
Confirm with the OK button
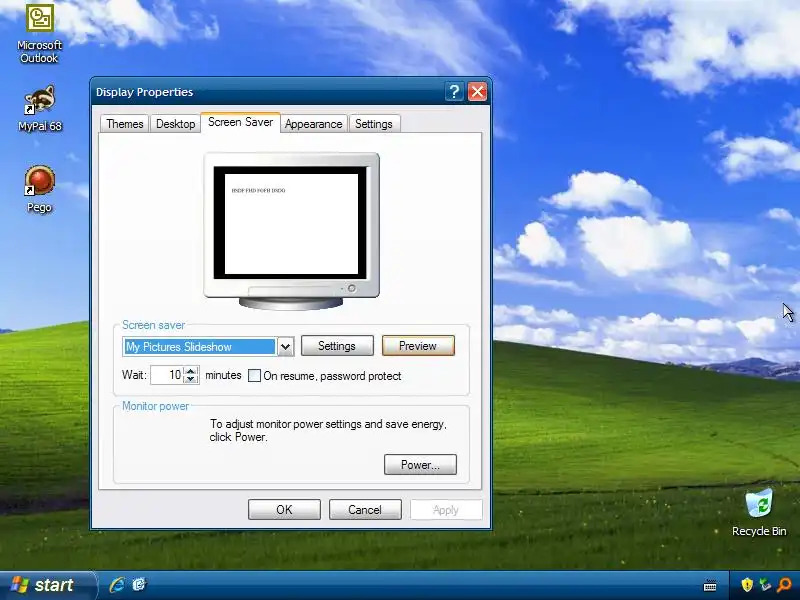[284, 510]
